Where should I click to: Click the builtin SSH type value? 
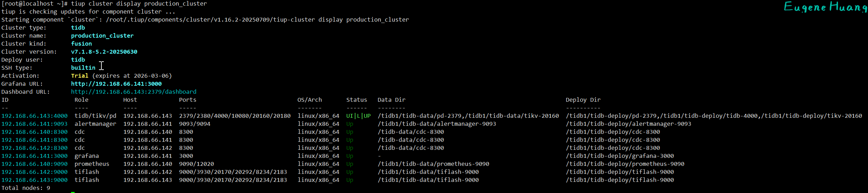pos(83,68)
